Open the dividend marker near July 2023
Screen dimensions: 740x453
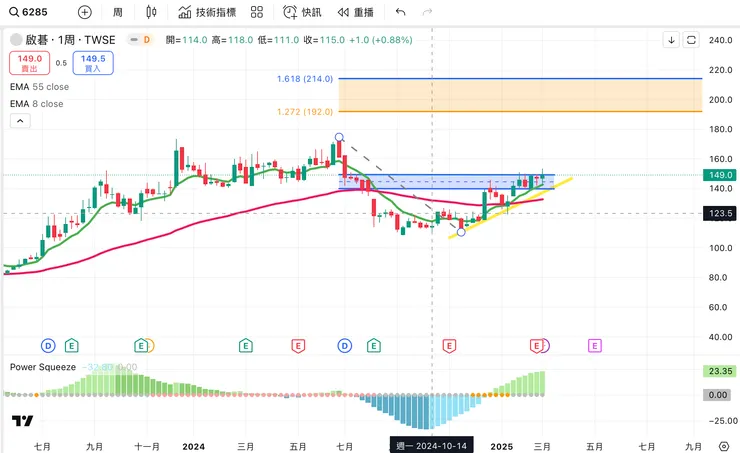[x=48, y=346]
